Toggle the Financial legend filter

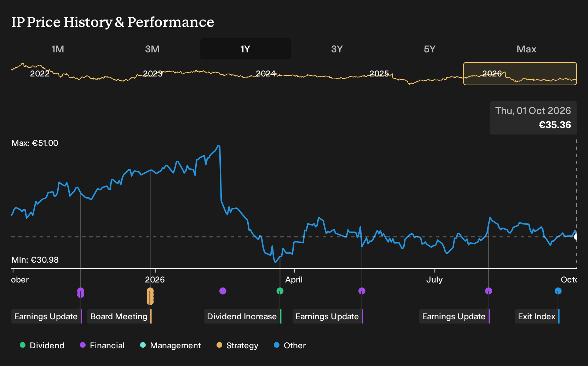[102, 345]
